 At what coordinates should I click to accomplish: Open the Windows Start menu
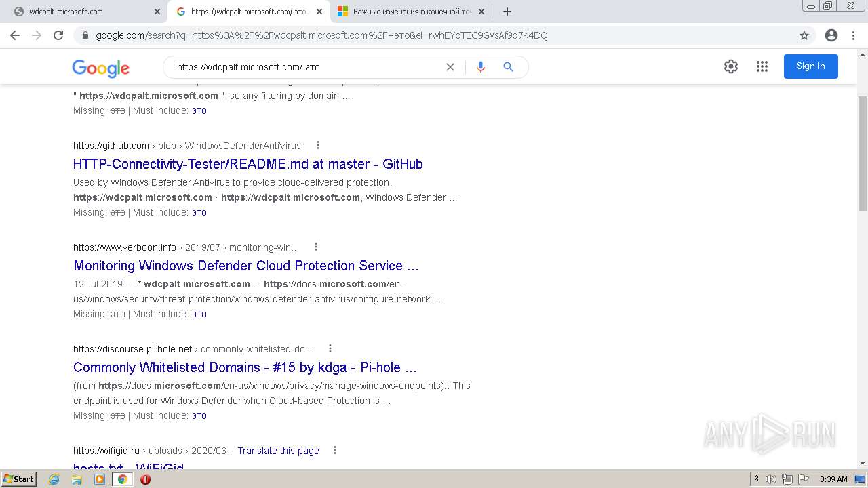click(x=19, y=479)
